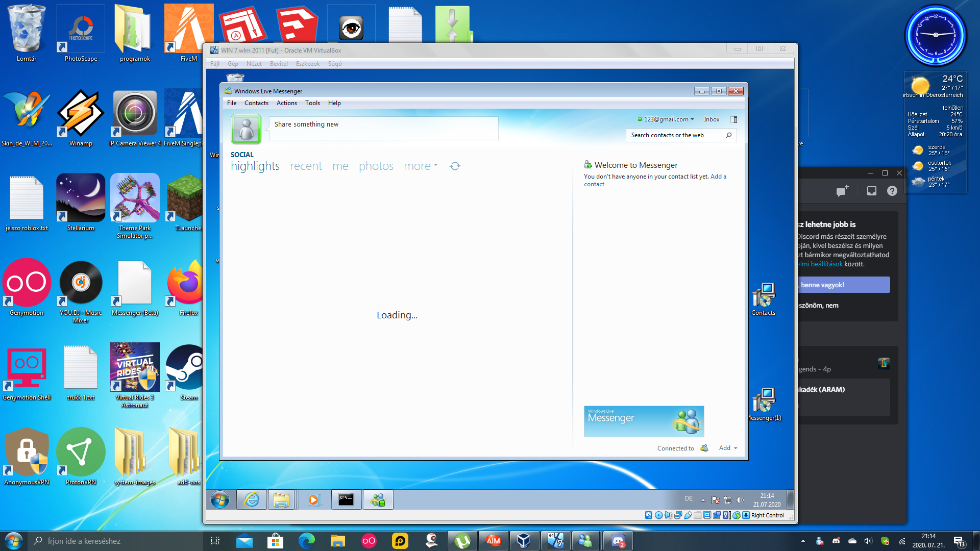Open the Messenger File menu
Viewport: 980px width, 551px height.
tap(232, 103)
